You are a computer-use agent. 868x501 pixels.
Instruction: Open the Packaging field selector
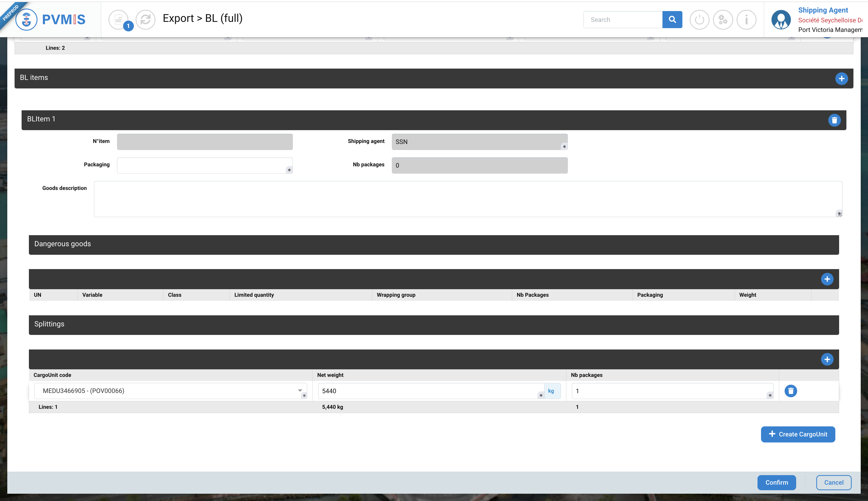[x=205, y=166]
